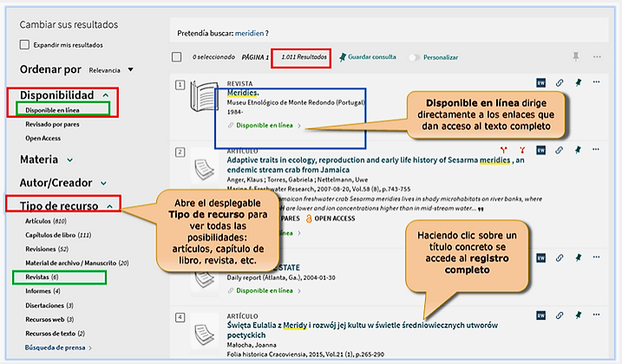Click the permalink icon for the Meridies result
This screenshot has width=622, height=364.
click(x=560, y=82)
